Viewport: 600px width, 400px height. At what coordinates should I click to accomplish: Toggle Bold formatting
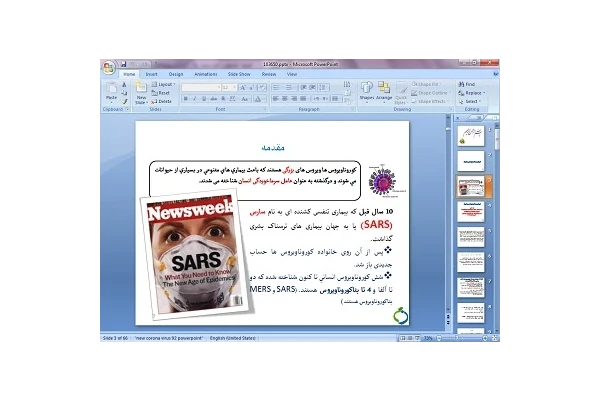[x=186, y=99]
